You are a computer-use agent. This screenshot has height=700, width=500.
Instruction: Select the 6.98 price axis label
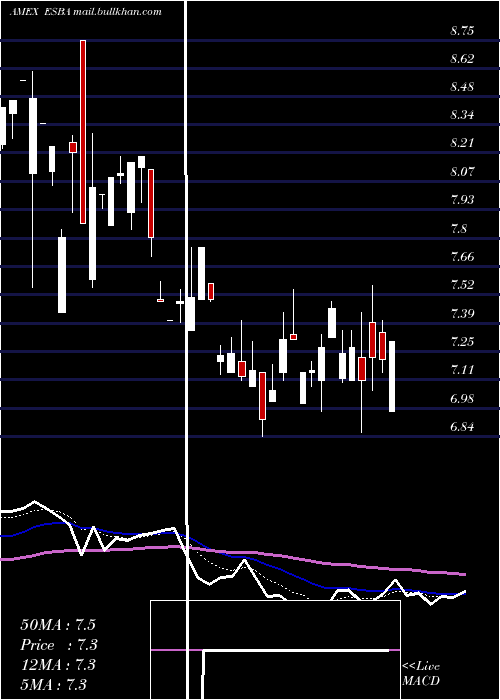point(462,399)
